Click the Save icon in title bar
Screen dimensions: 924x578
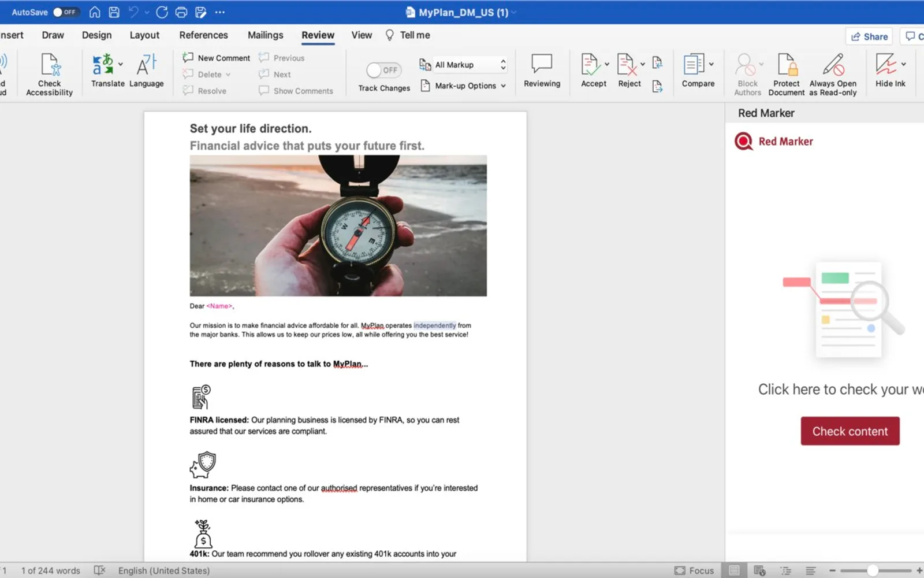pos(114,12)
